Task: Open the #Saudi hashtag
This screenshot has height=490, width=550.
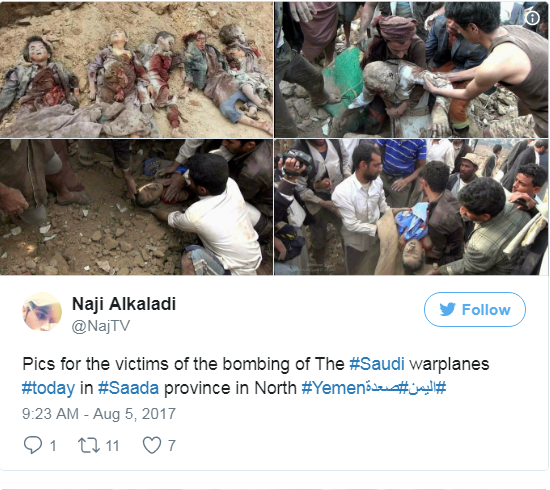Action: pos(377,364)
